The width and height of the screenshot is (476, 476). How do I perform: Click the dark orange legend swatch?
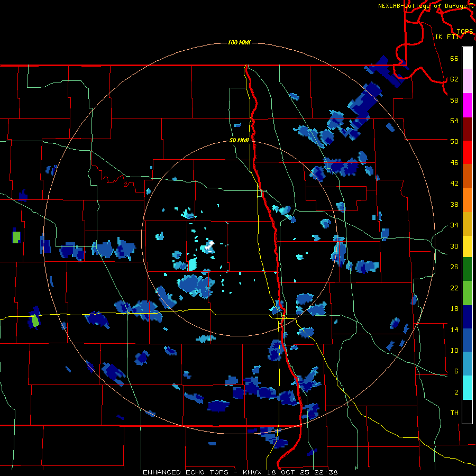click(467, 176)
